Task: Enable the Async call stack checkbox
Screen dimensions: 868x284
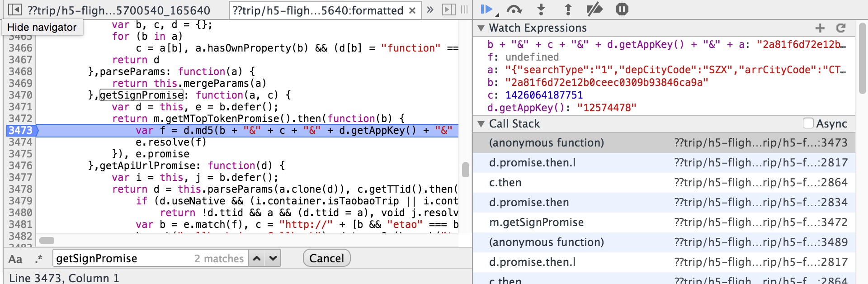Action: 808,123
